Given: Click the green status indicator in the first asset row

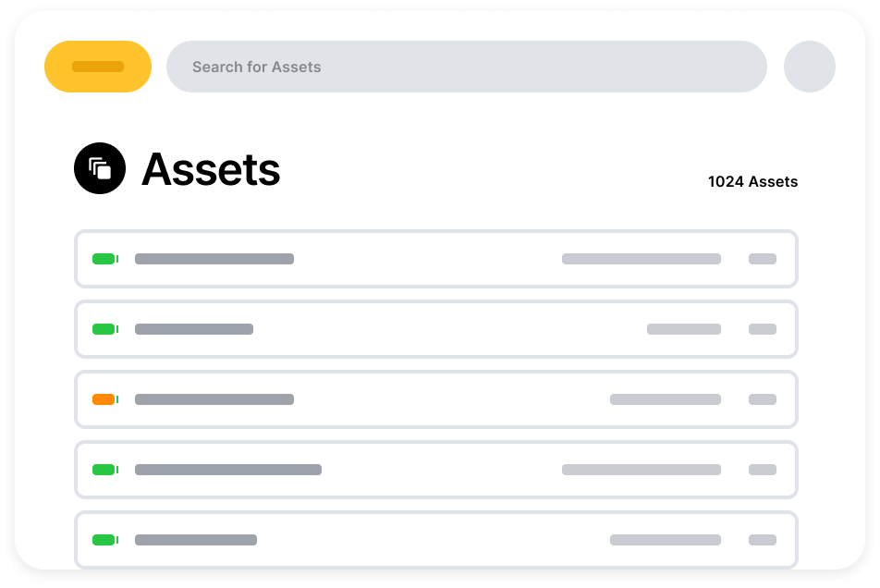Looking at the screenshot, I should point(104,259).
